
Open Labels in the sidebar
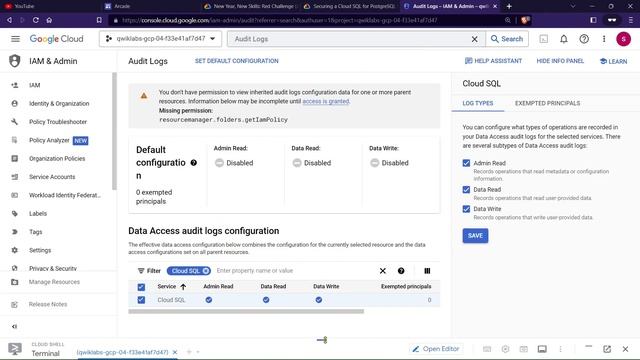click(x=38, y=214)
